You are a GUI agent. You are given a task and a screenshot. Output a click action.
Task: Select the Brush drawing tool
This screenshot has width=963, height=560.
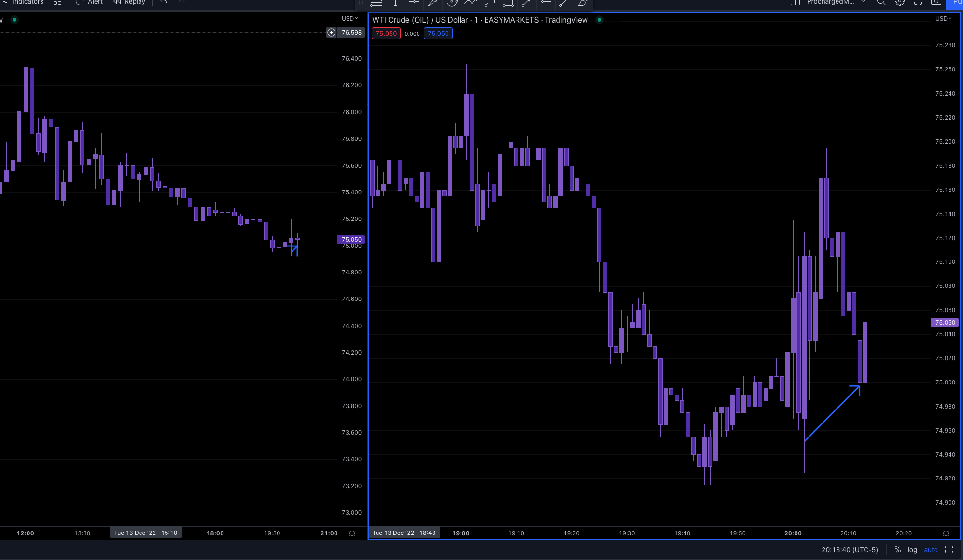(582, 4)
